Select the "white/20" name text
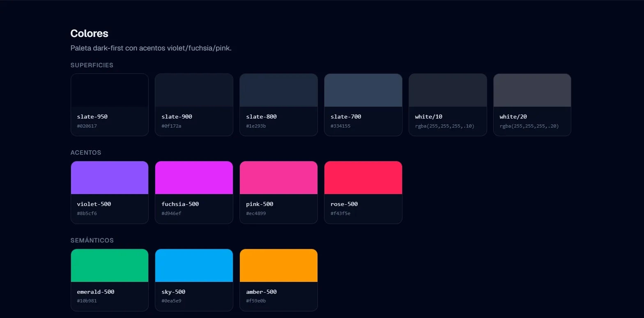Viewport: 644px width, 318px height. click(x=513, y=117)
